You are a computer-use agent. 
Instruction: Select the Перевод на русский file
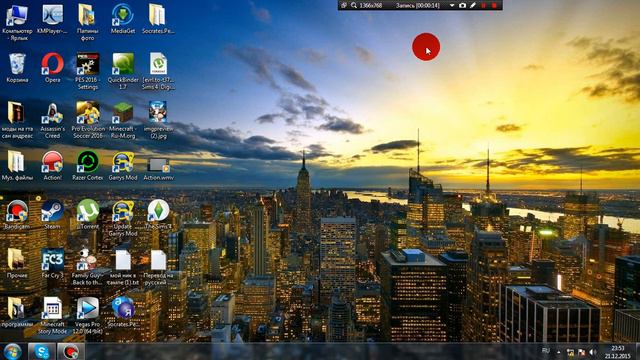pyautogui.click(x=158, y=260)
